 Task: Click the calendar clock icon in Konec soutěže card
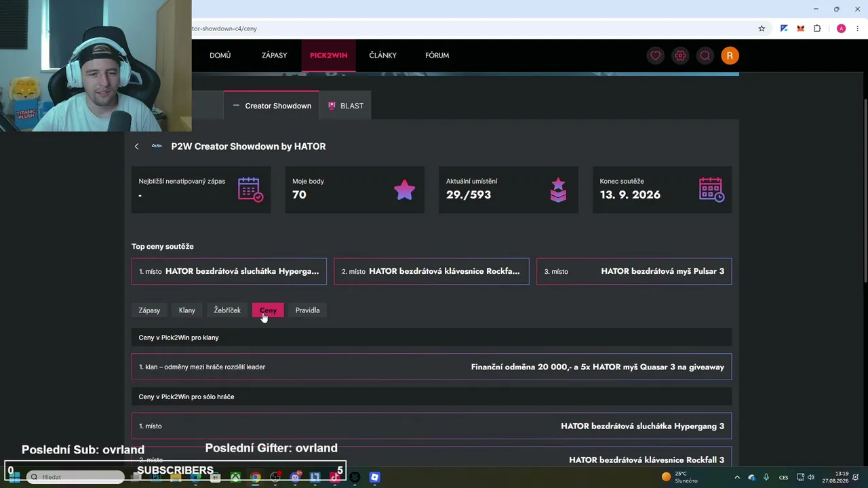click(x=711, y=190)
